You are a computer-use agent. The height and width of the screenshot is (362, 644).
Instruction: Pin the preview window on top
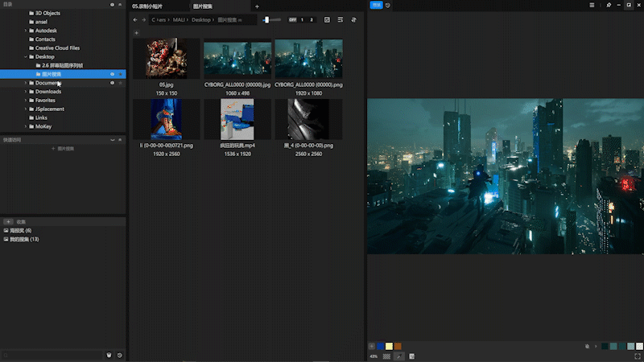click(609, 6)
